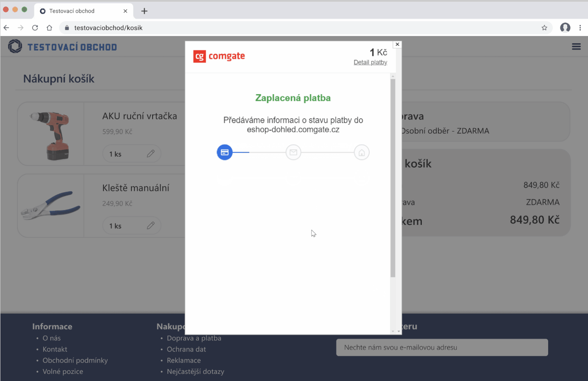Screen dimensions: 588x381
Task: Click the payment dialog vertical scrollbar
Action: (x=393, y=178)
